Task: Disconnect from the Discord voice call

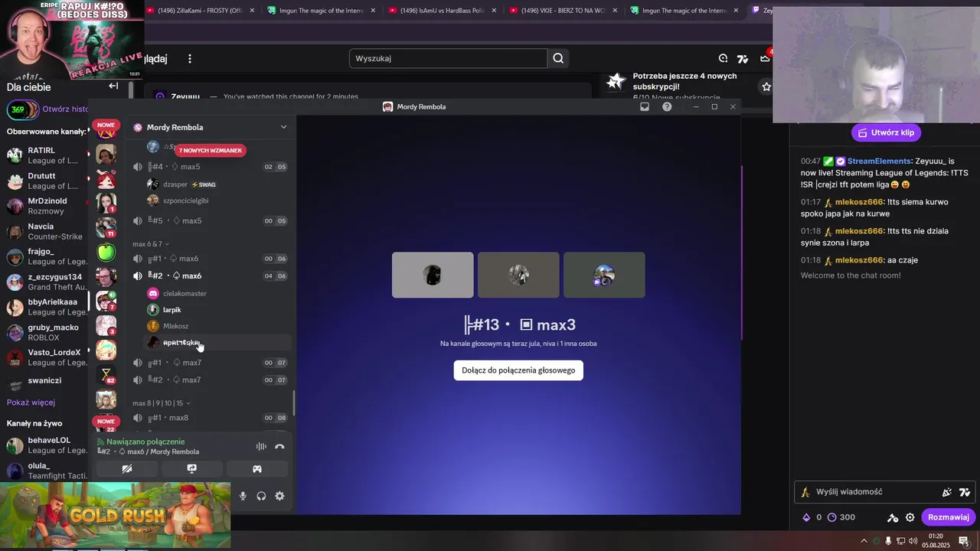Action: coord(279,447)
